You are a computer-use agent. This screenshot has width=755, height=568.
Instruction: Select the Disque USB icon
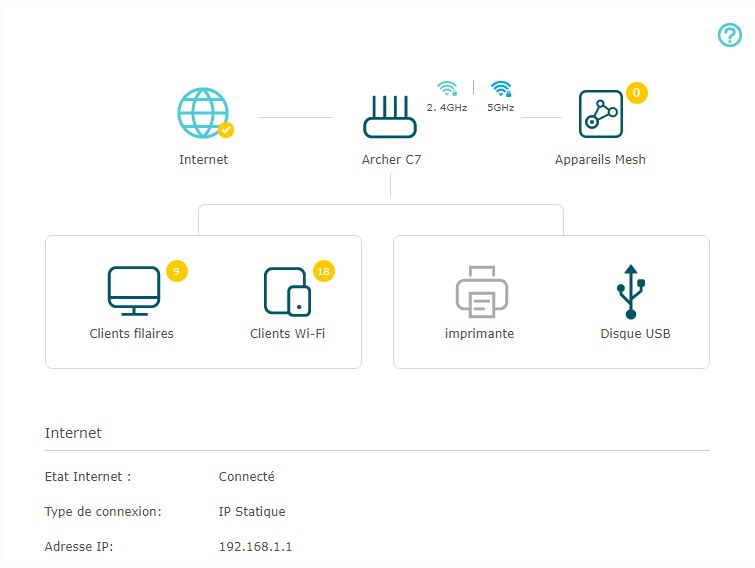point(631,292)
